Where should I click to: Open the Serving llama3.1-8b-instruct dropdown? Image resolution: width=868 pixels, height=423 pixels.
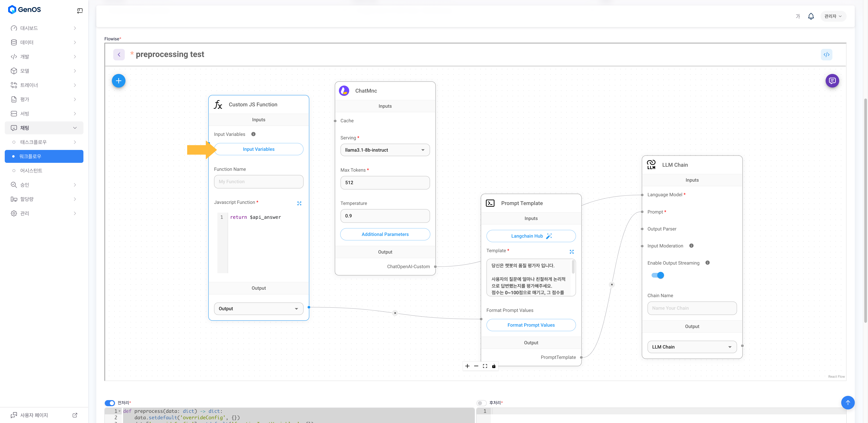pyautogui.click(x=385, y=150)
